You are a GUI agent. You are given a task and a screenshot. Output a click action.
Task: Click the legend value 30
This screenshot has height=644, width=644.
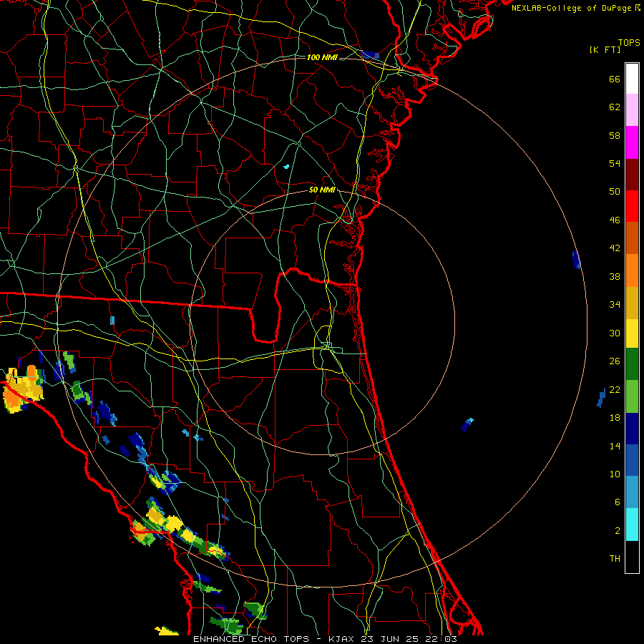click(615, 333)
